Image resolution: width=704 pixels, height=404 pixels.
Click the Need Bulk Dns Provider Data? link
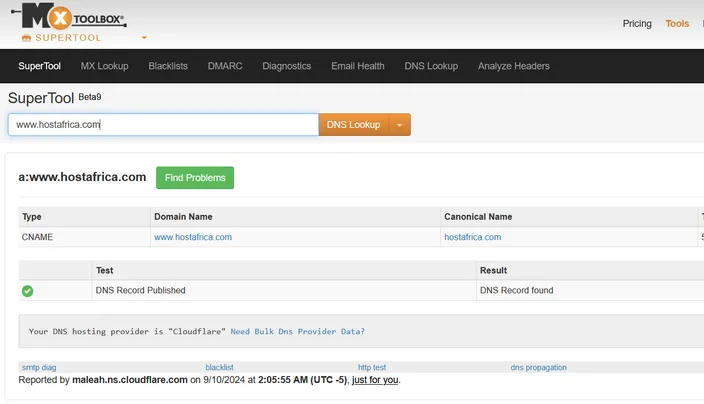click(298, 332)
